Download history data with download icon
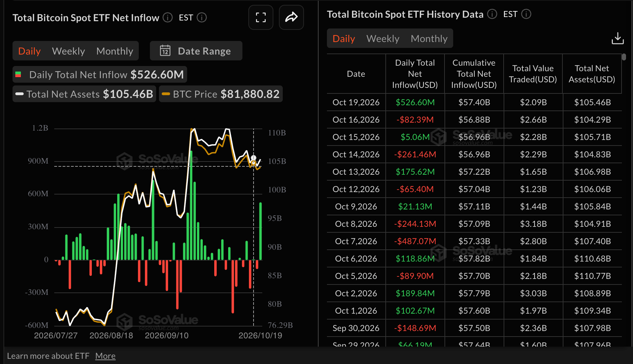 click(618, 39)
